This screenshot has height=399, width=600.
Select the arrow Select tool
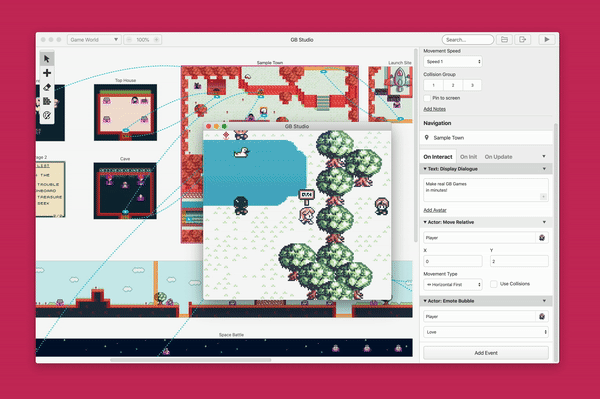pos(47,59)
